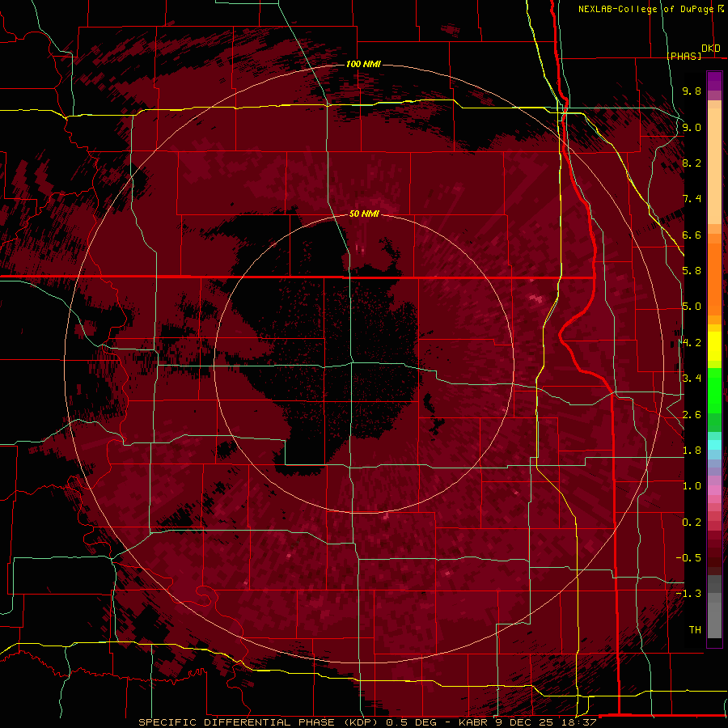Screen dimensions: 728x728
Task: Click the '0.5 DEG' elevation angle in the caption
Action: 410,722
